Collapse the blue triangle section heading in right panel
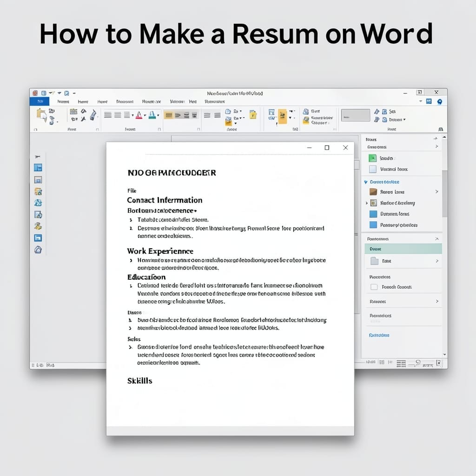Screen dimensions: 476x476 point(366,182)
